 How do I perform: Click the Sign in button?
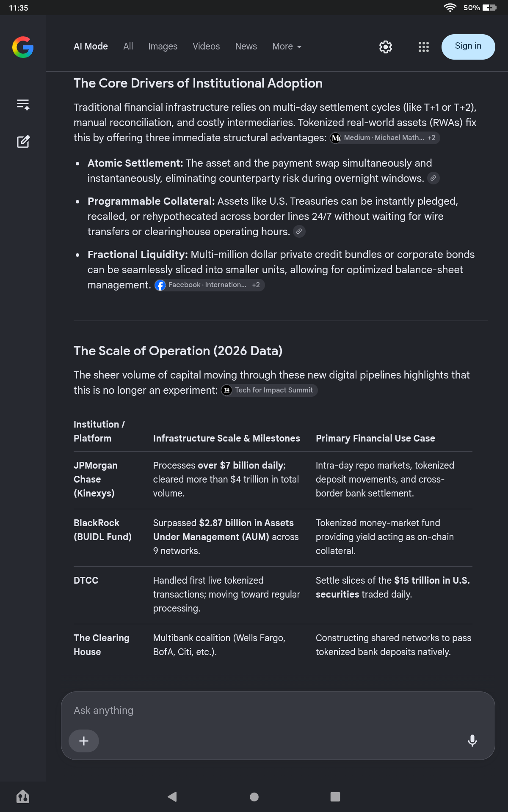pos(468,47)
